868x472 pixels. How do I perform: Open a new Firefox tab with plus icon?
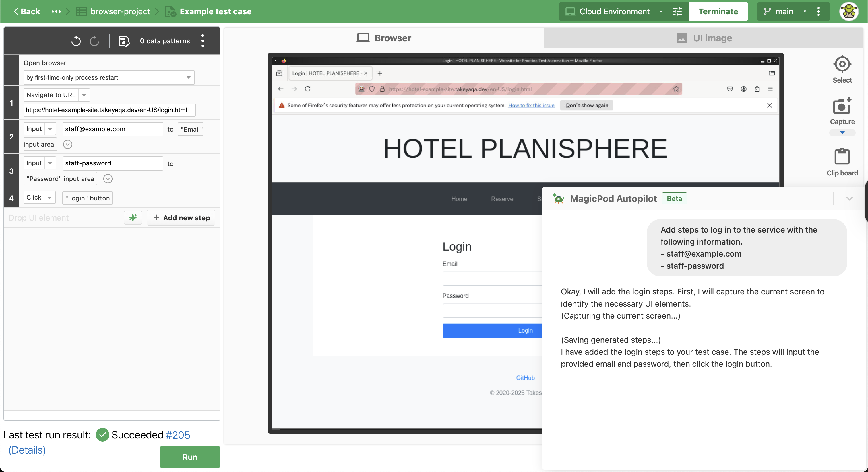[380, 73]
